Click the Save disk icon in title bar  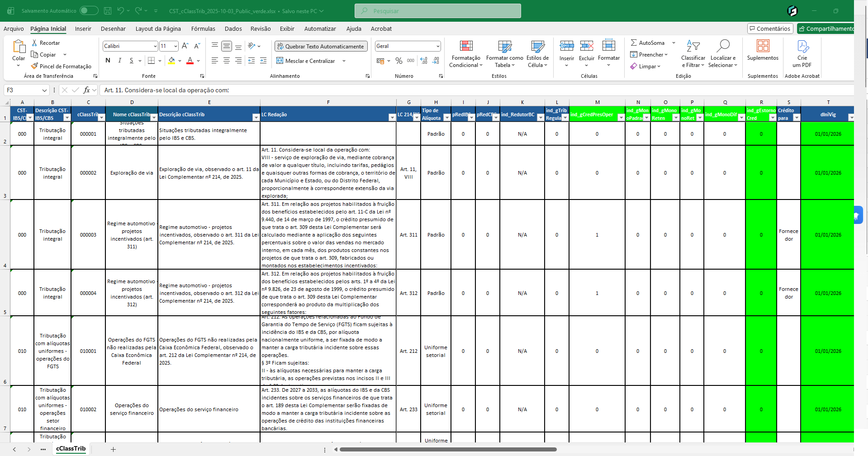click(x=108, y=11)
